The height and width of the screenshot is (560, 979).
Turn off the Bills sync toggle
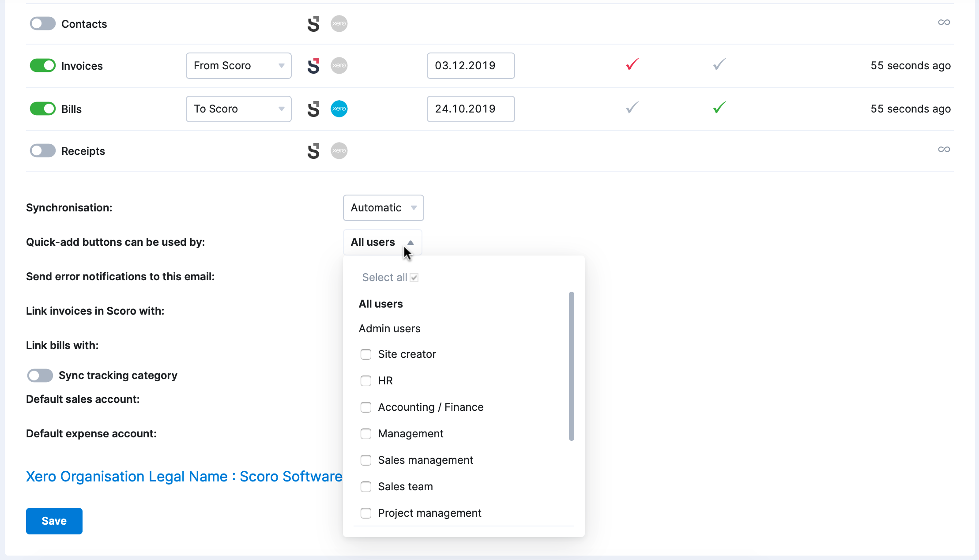point(43,109)
